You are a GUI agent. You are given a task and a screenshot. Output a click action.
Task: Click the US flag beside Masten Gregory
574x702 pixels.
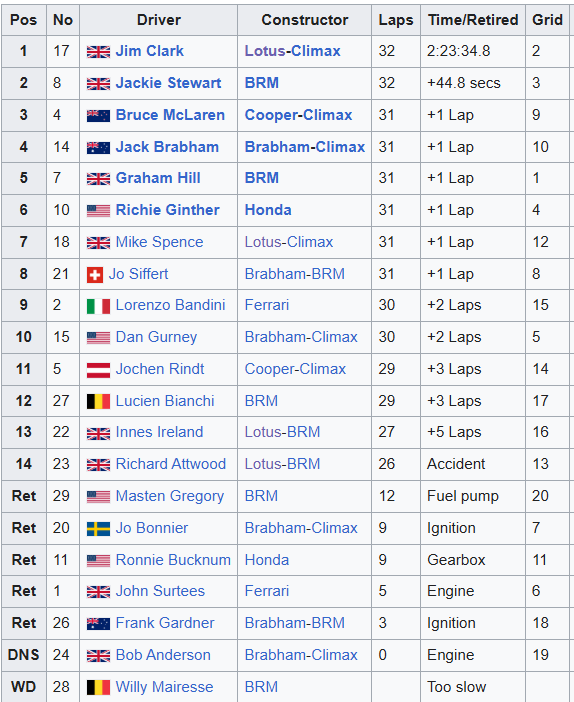click(98, 497)
